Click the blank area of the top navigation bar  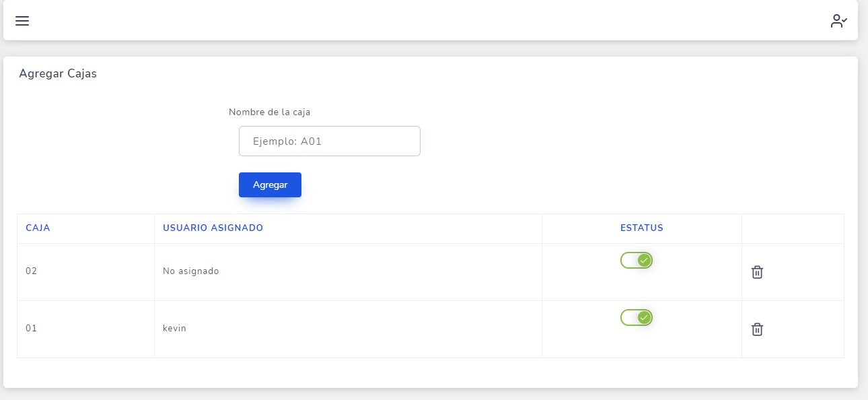[x=431, y=21]
